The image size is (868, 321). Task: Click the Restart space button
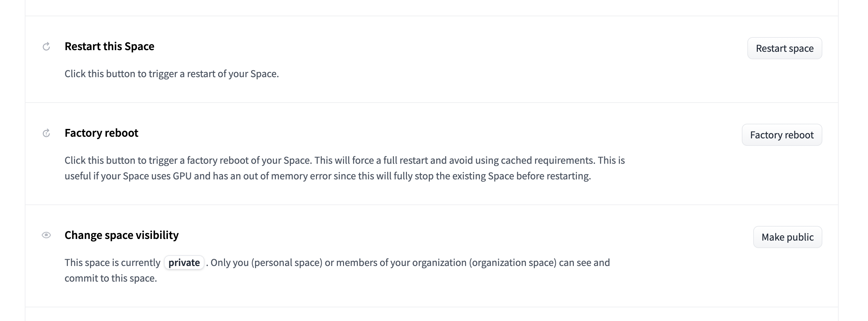coord(785,48)
